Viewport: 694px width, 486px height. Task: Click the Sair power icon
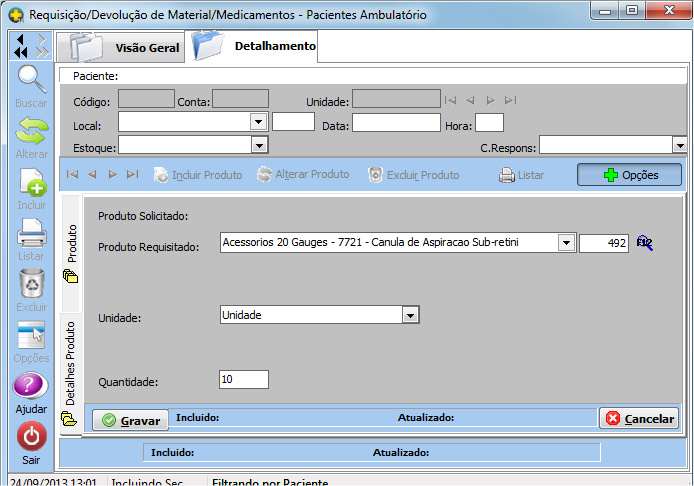coord(31,437)
